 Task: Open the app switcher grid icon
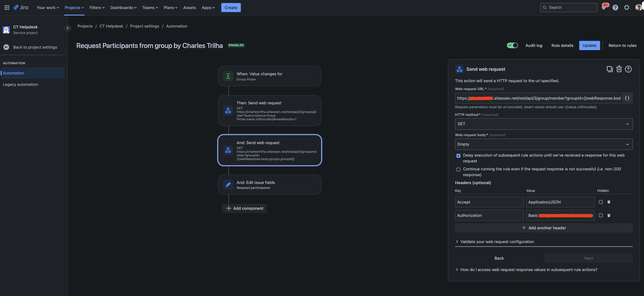click(x=7, y=8)
